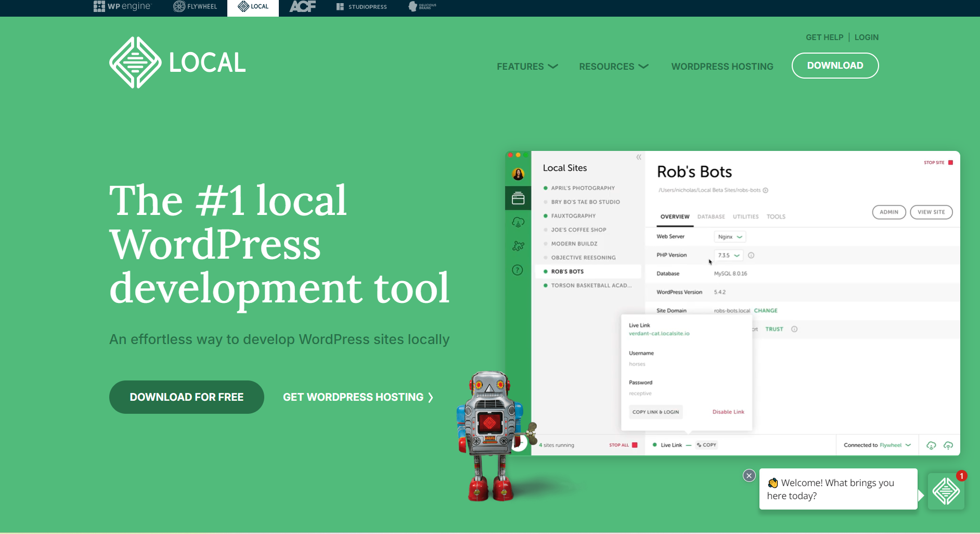Open the Flywheel brand link

[x=195, y=6]
